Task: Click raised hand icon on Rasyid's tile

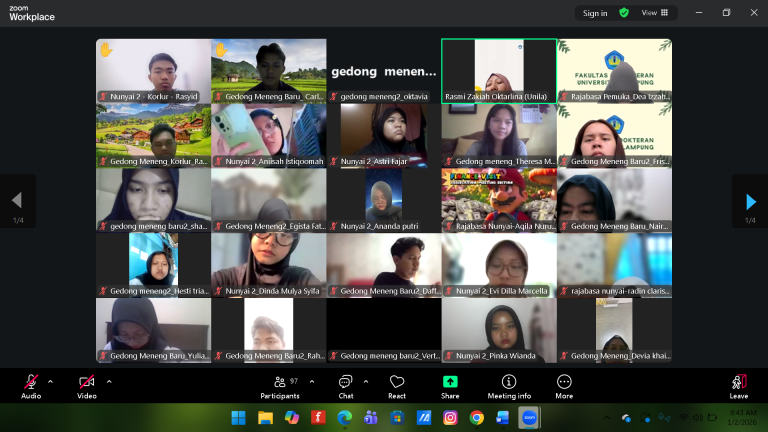Action: pos(106,50)
